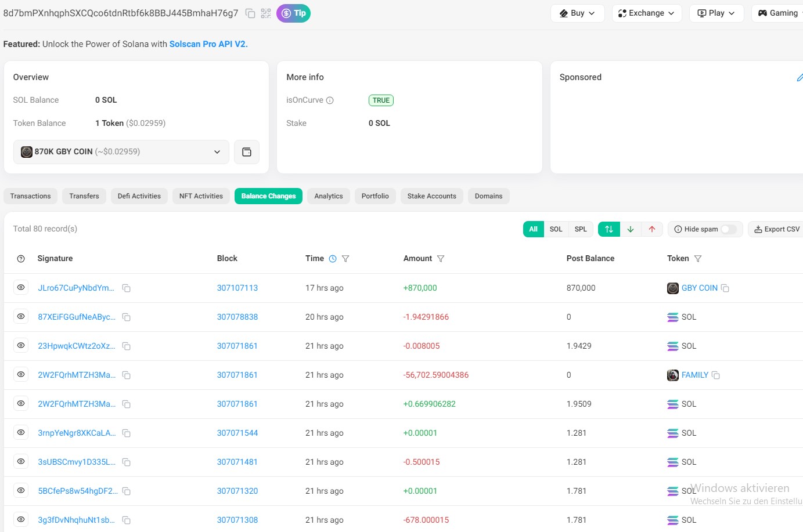
Task: Open block 307107113
Action: 237,288
